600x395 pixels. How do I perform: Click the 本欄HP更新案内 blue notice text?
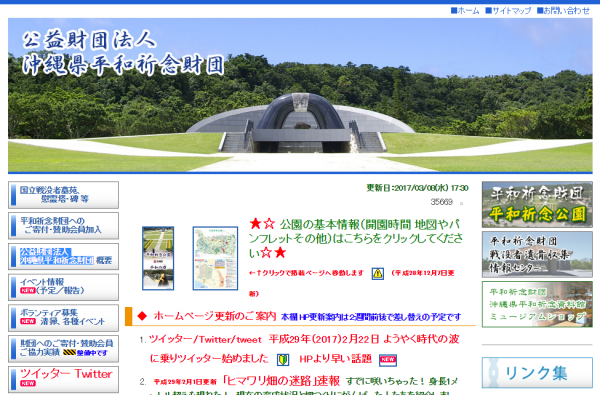pyautogui.click(x=371, y=317)
